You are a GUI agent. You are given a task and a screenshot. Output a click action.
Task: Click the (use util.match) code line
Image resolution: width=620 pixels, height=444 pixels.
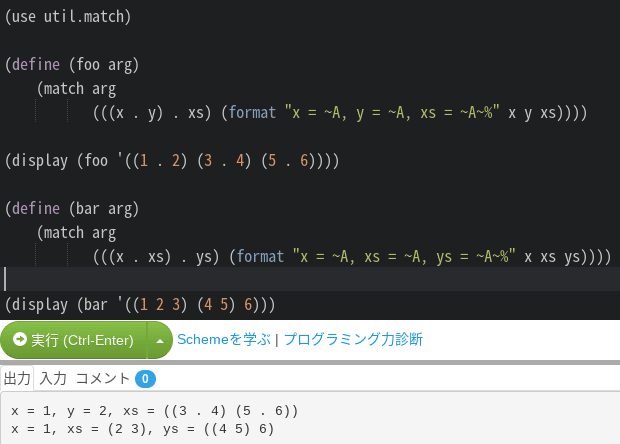coord(68,17)
